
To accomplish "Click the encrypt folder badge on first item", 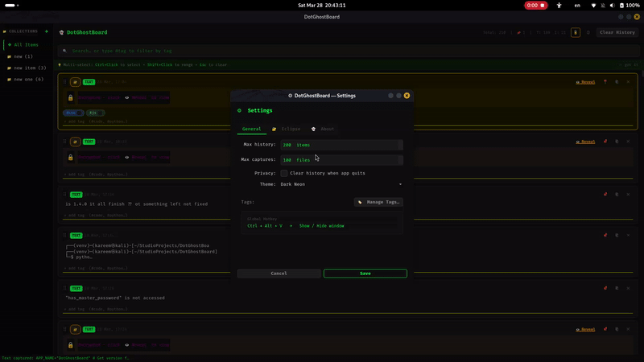I will click(x=75, y=82).
